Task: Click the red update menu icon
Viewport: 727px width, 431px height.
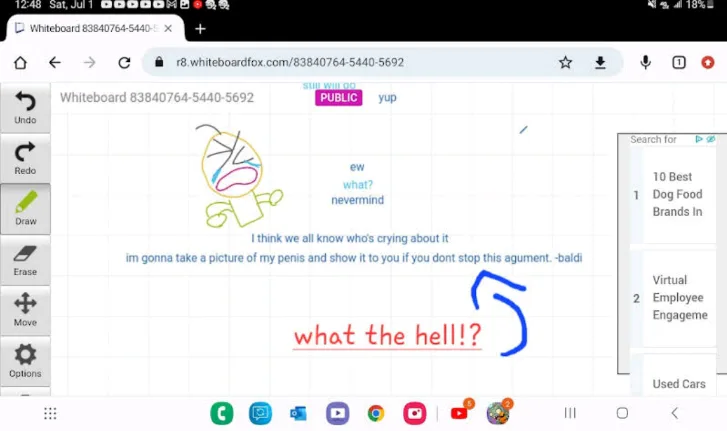Action: tap(708, 62)
